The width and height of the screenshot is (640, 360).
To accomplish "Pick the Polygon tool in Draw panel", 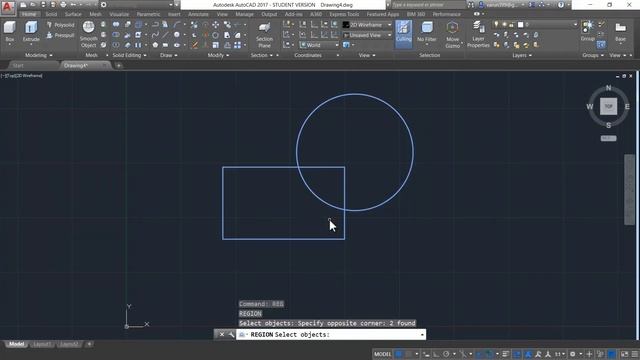I will (x=155, y=45).
